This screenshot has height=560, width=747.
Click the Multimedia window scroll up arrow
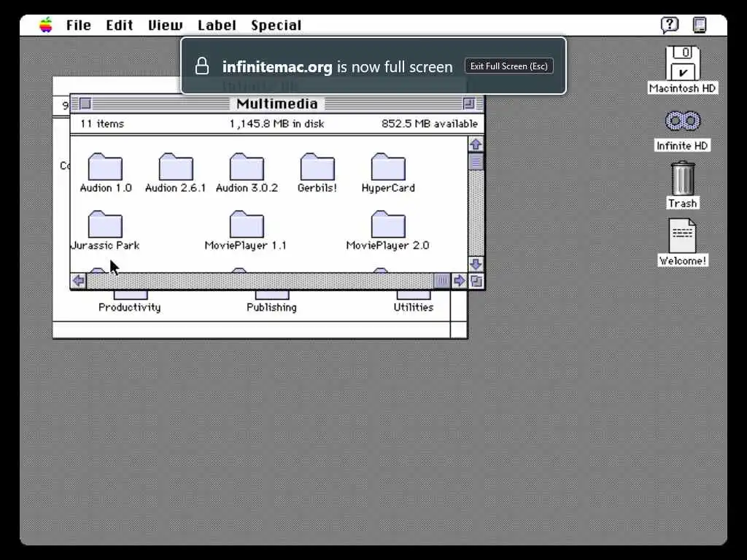476,144
